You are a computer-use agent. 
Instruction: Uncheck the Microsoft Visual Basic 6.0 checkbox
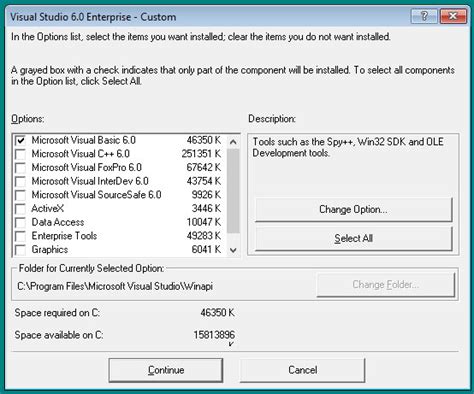click(20, 140)
